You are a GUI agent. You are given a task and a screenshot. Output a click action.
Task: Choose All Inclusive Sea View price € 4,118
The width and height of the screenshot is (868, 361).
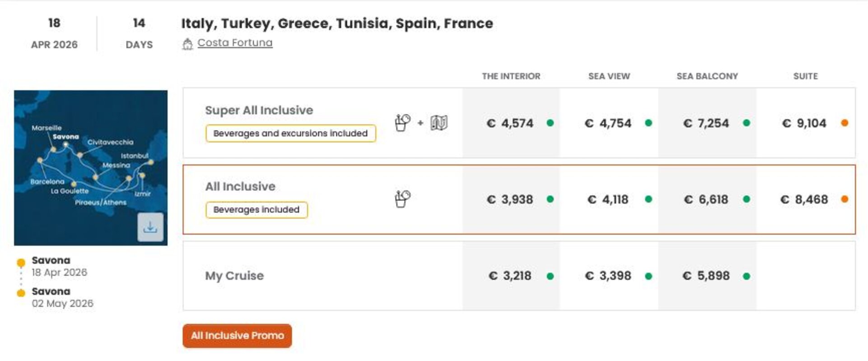[608, 199]
